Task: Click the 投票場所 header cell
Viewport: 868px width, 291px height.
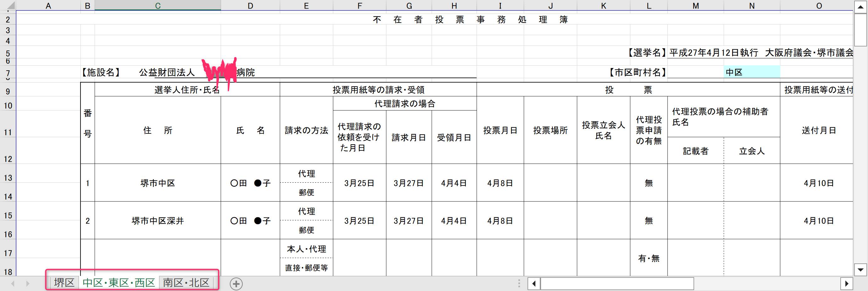Action: (550, 130)
